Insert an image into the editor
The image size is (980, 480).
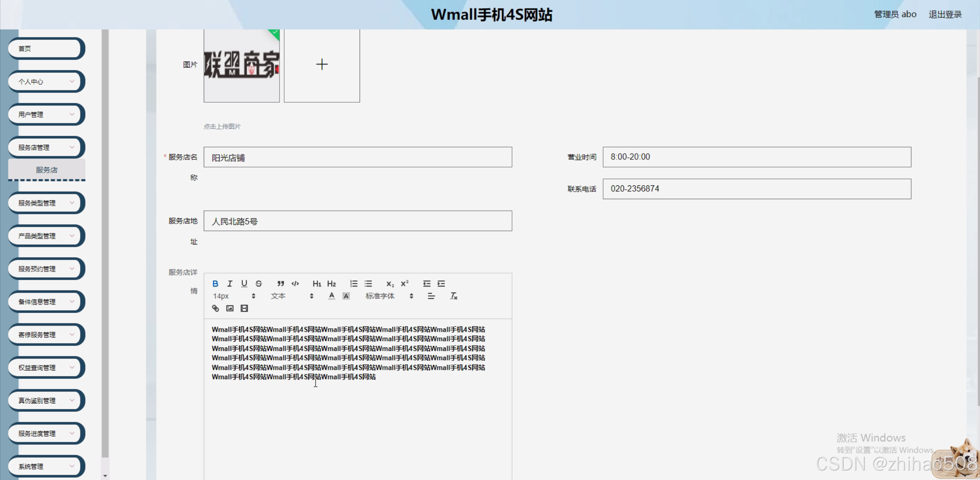coord(229,308)
